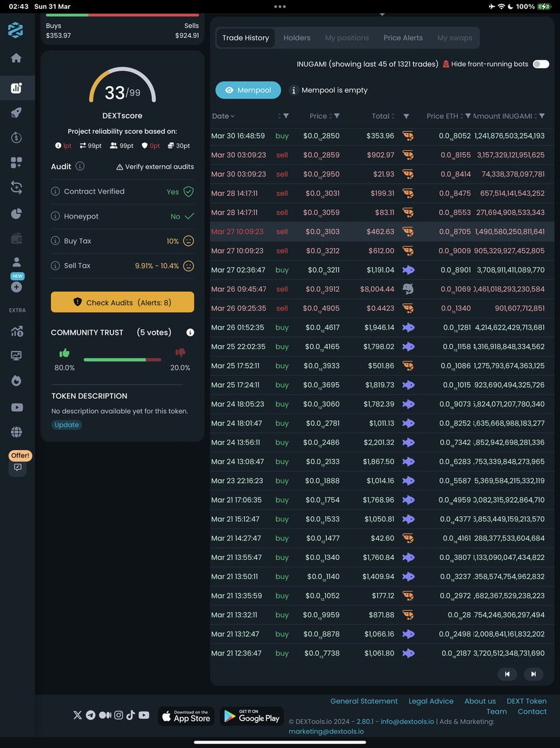Switch to the Holders tab

point(297,37)
